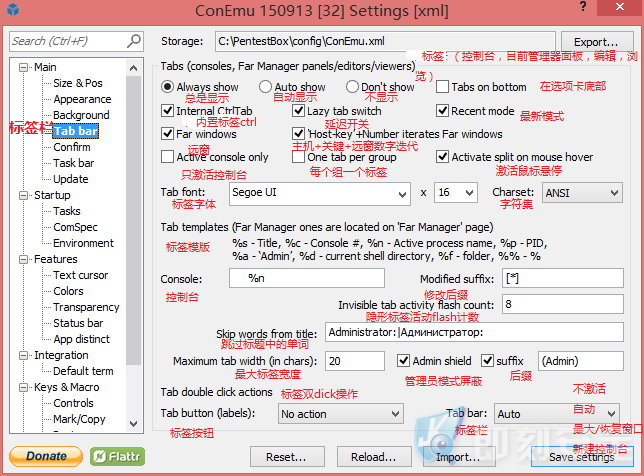Click the Donate button
644x476 pixels.
click(x=46, y=456)
